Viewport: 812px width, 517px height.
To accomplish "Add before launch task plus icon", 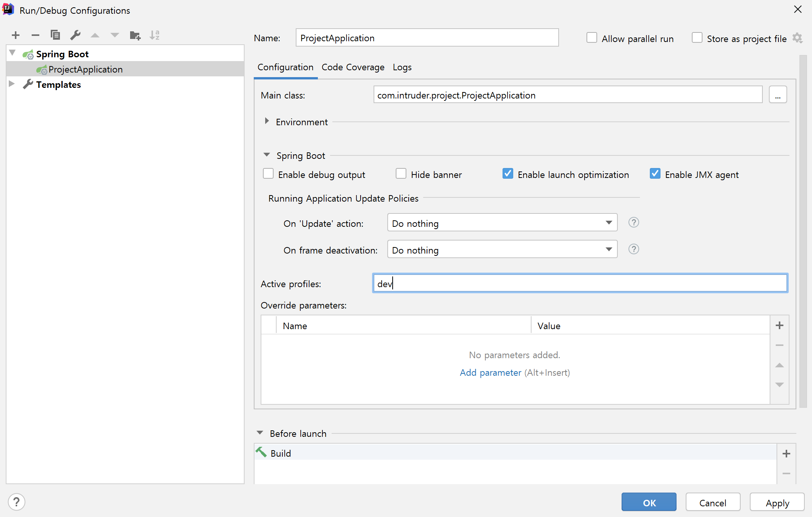I will 786,454.
